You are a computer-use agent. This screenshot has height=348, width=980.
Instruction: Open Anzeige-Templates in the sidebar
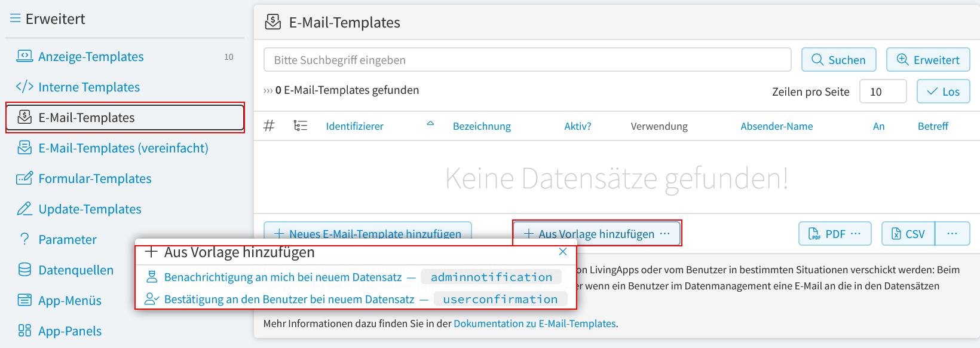[x=91, y=57]
